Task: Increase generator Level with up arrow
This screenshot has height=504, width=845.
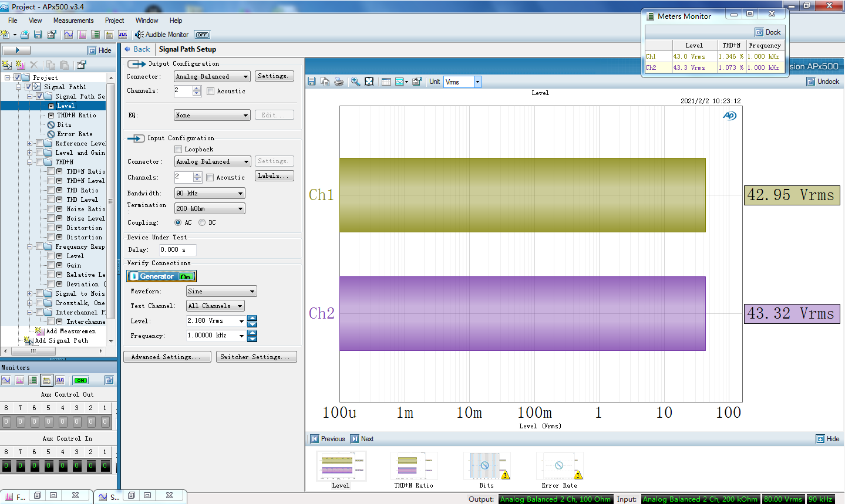Action: (x=253, y=318)
